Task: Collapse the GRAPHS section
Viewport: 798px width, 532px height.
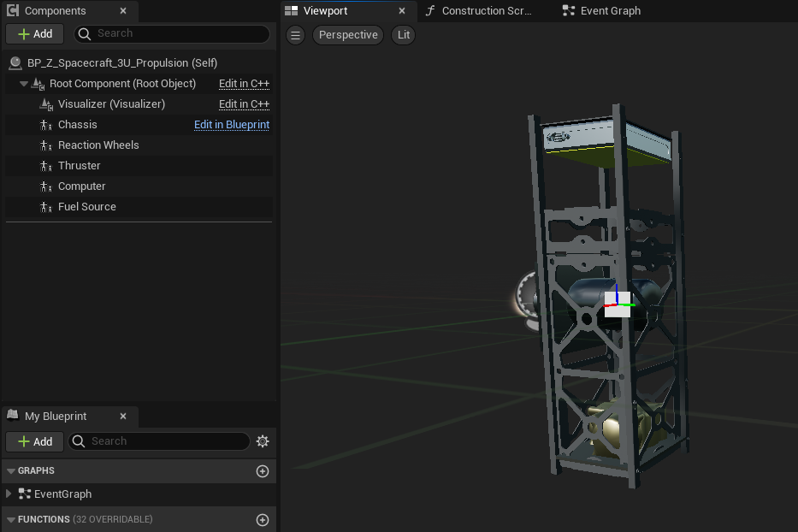Action: point(10,471)
